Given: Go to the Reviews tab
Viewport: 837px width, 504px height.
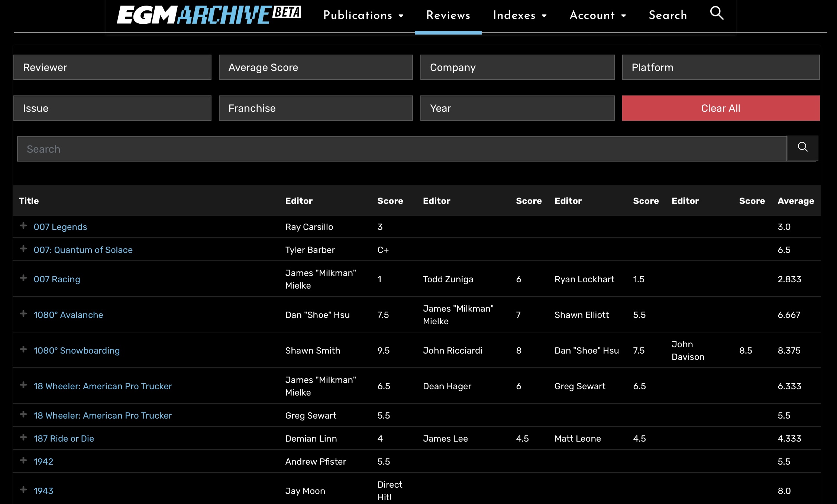Looking at the screenshot, I should tap(448, 15).
